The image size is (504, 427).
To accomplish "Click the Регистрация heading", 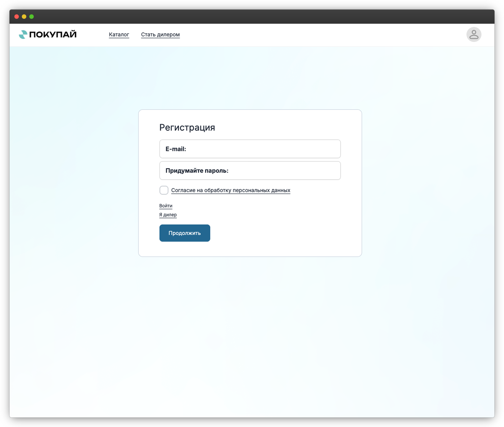I will (187, 127).
